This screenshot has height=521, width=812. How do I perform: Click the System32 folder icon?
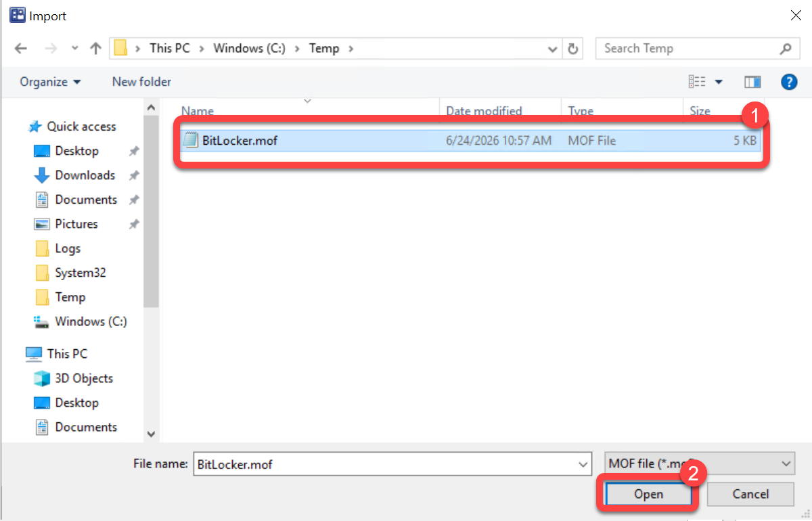[42, 273]
